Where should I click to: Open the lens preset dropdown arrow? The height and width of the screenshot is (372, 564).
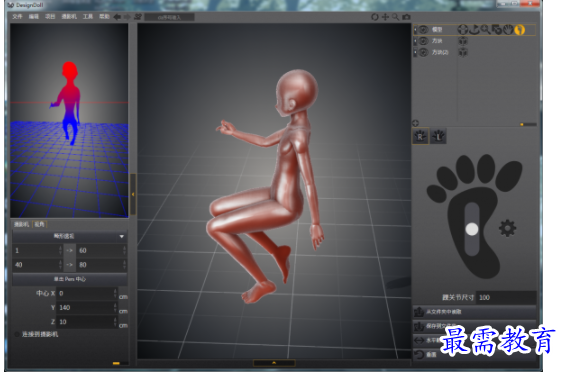(122, 236)
